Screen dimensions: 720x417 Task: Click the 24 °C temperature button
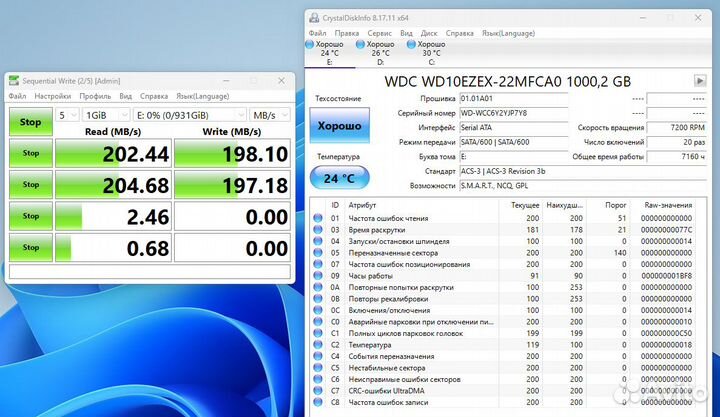click(x=339, y=178)
